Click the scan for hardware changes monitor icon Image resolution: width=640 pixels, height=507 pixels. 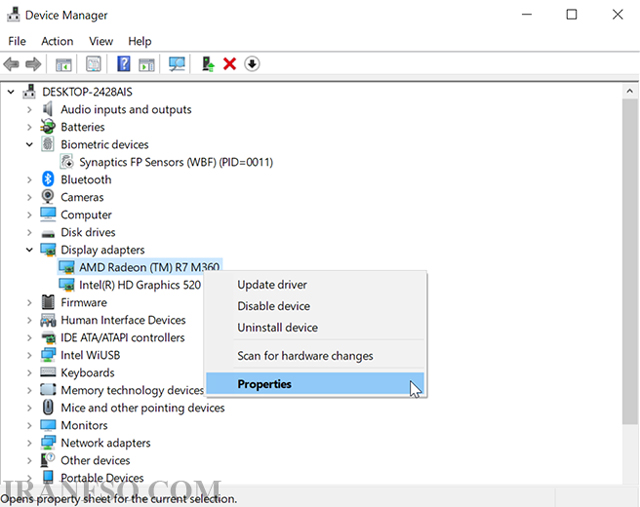[177, 64]
